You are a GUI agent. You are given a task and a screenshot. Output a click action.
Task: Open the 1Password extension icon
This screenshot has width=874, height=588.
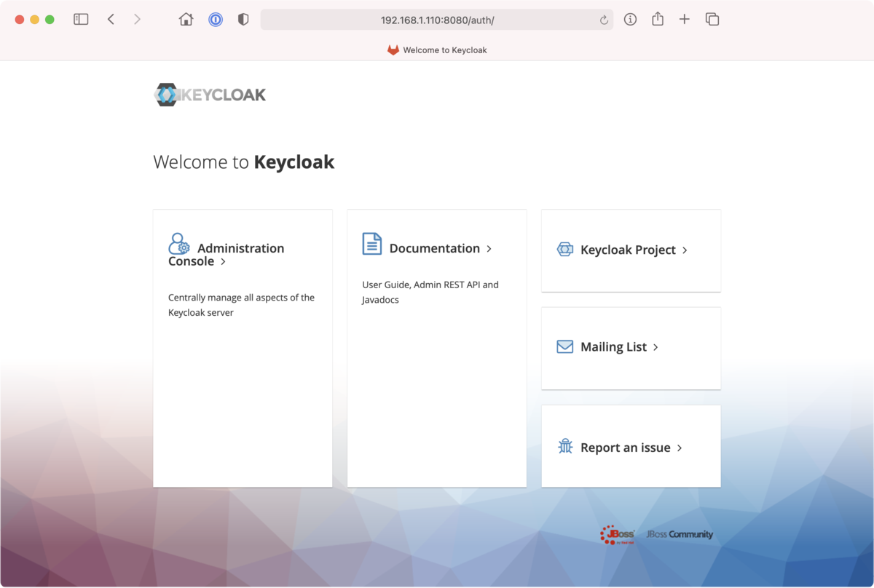(216, 20)
